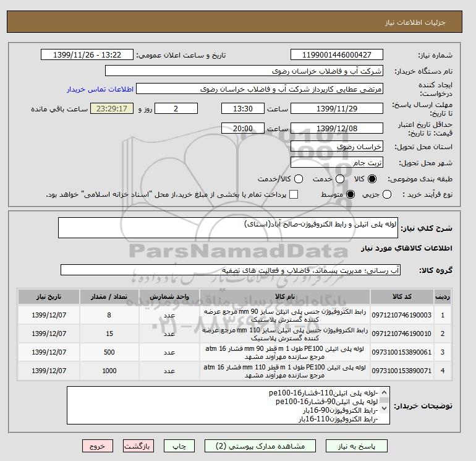The width and height of the screenshot is (476, 461).
Task: Toggle the Islamic treasury payment checkbox
Action: pos(294,194)
